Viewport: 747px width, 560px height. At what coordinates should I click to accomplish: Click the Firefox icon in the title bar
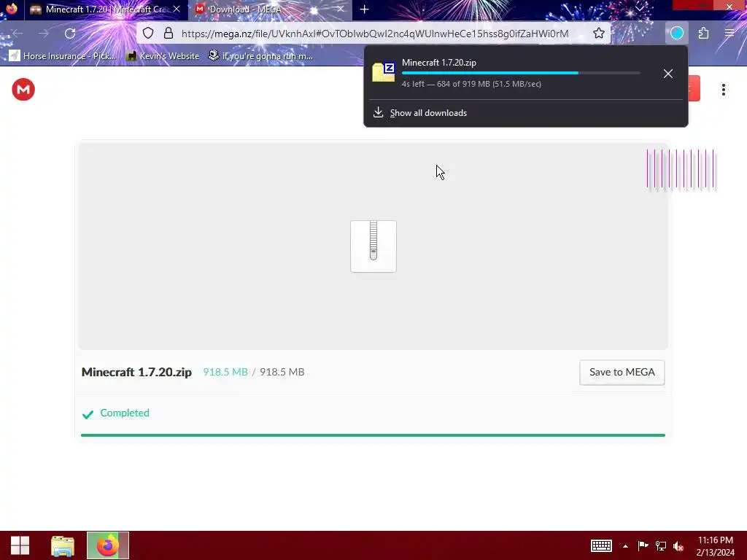coord(12,9)
